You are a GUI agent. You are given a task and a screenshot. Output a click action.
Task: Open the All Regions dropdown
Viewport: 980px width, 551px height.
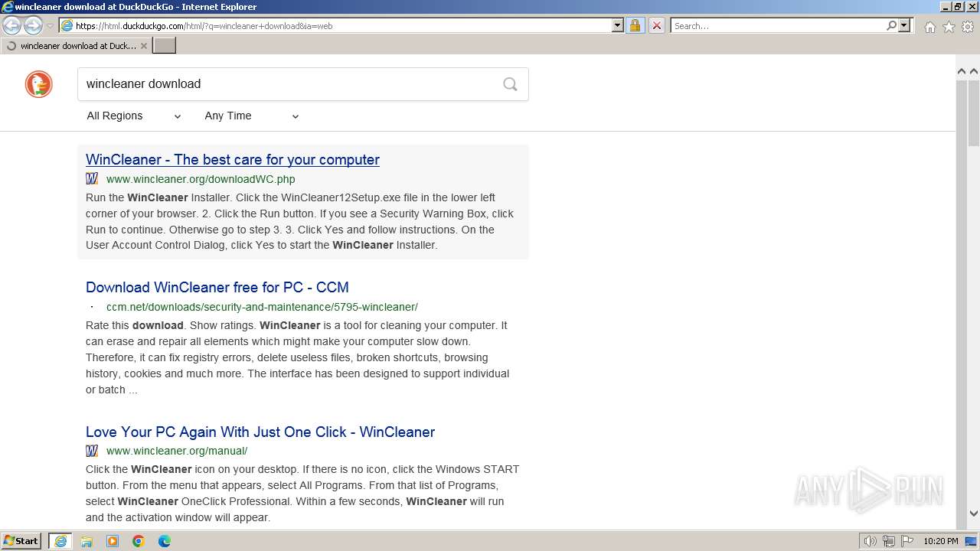pos(133,116)
